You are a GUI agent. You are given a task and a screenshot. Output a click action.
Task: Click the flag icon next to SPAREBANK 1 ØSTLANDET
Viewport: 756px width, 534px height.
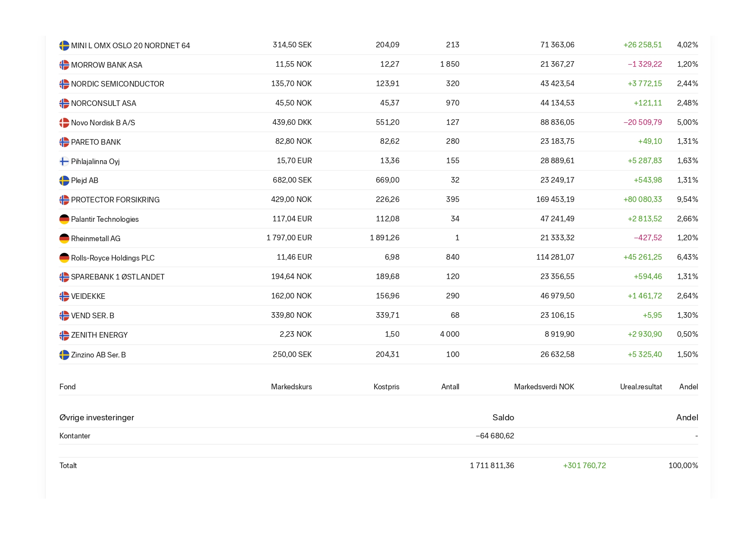(x=64, y=277)
